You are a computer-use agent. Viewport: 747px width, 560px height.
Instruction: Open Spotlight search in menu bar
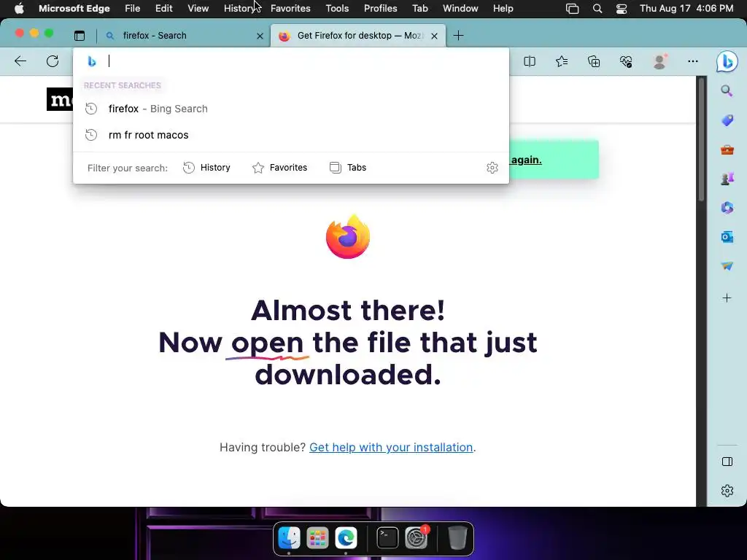coord(597,9)
